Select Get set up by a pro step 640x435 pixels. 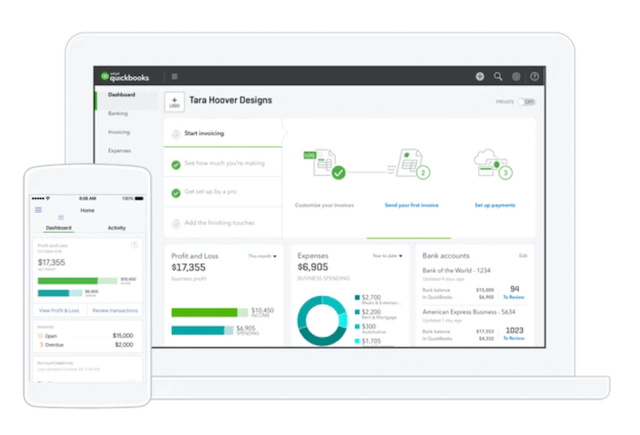(223, 192)
